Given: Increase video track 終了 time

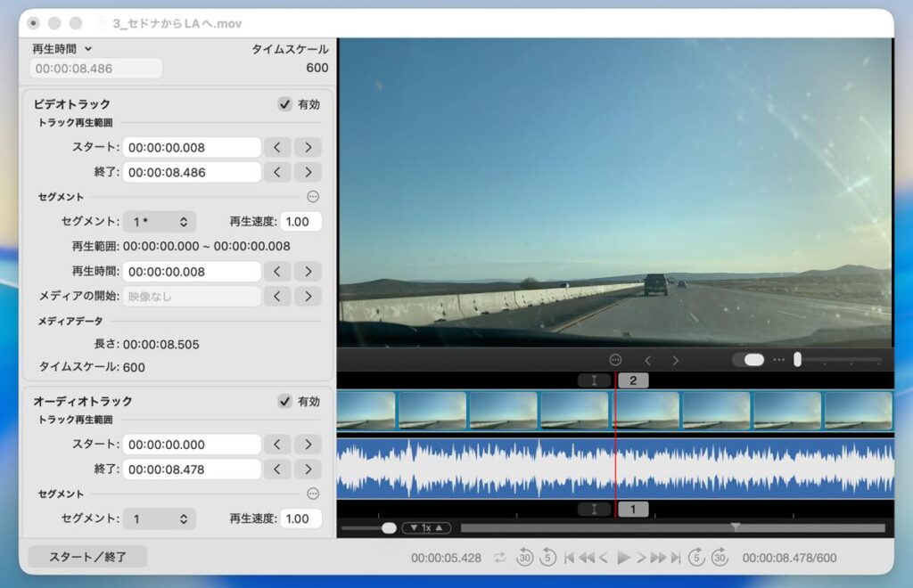Looking at the screenshot, I should tap(308, 172).
